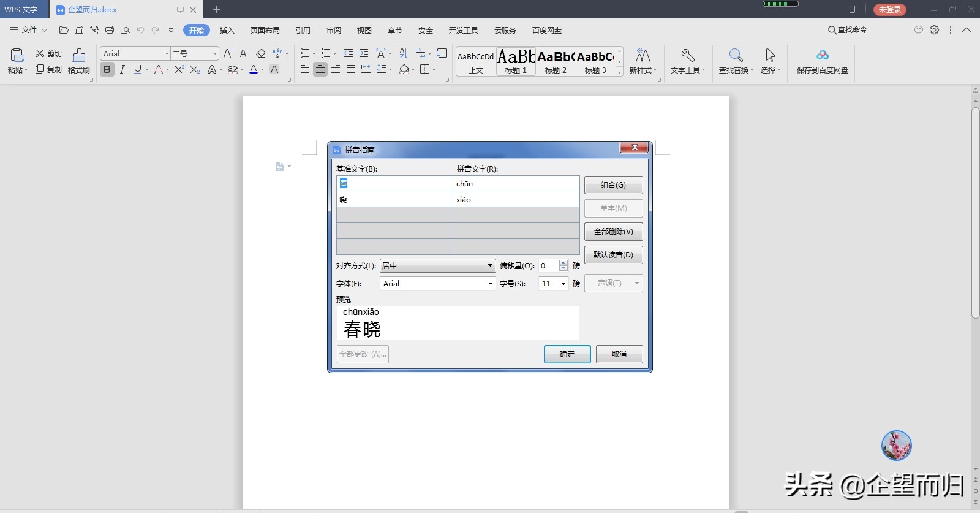
Task: Click the Redo arrow icon
Action: point(156,29)
